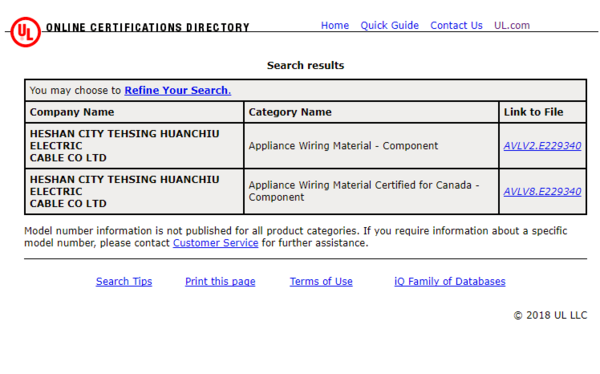Open iQ Family of Databases link

450,281
